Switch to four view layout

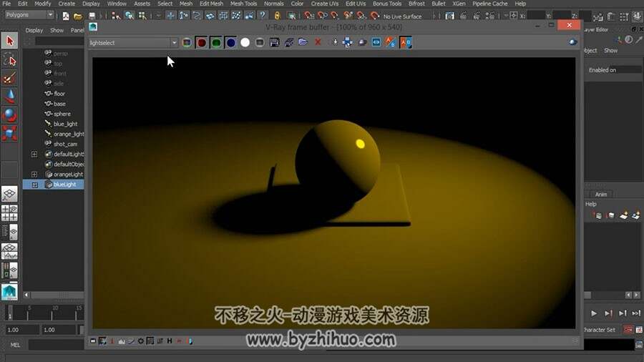[x=9, y=213]
